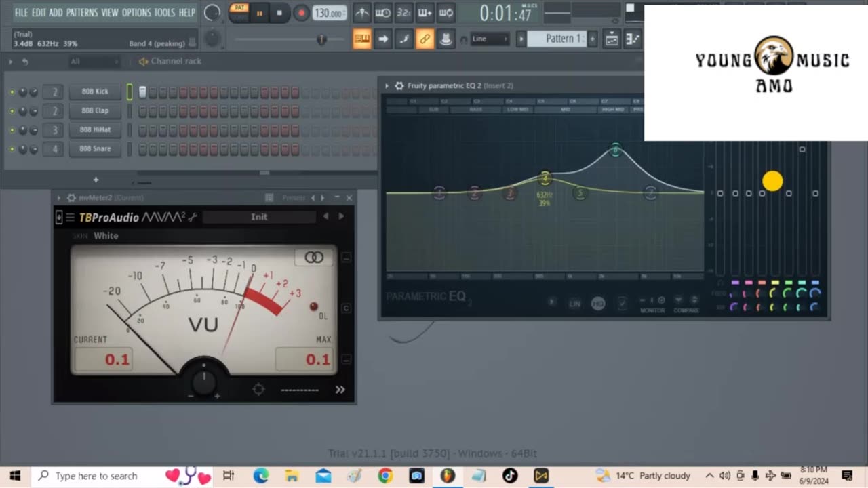Expand Fruity parametric EQ 2 menu arrow

point(387,86)
